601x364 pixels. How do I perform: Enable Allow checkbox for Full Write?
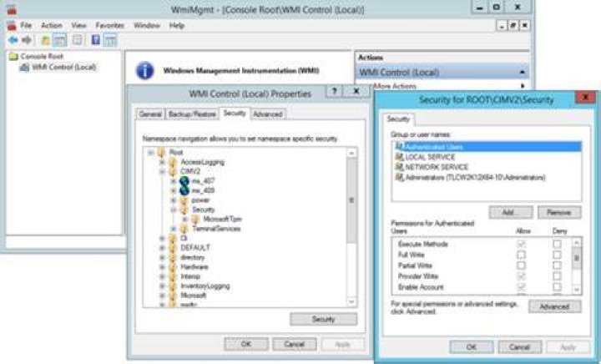[x=521, y=255]
